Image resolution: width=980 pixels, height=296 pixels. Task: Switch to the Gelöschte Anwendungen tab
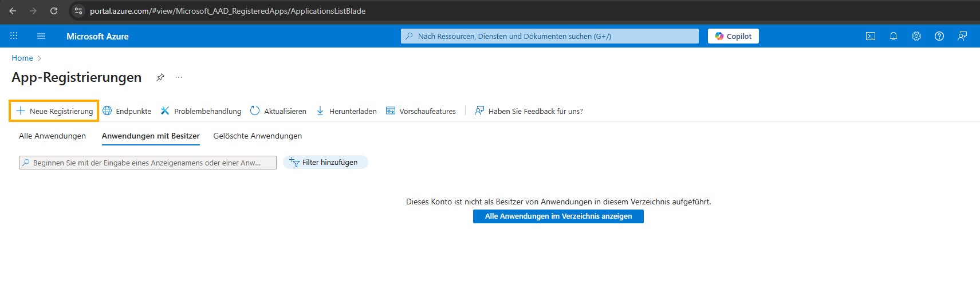pos(258,136)
